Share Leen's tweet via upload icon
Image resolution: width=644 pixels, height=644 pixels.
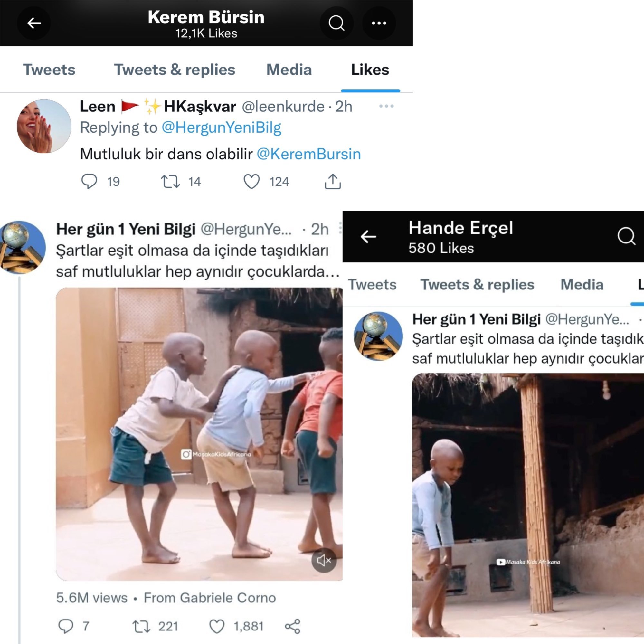[x=333, y=182]
